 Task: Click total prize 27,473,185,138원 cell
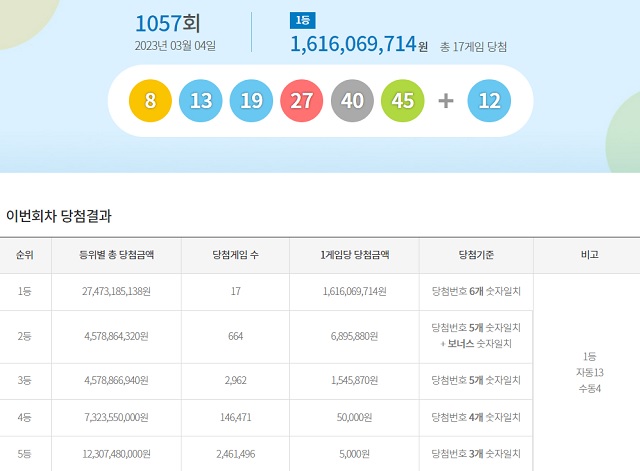pyautogui.click(x=116, y=291)
